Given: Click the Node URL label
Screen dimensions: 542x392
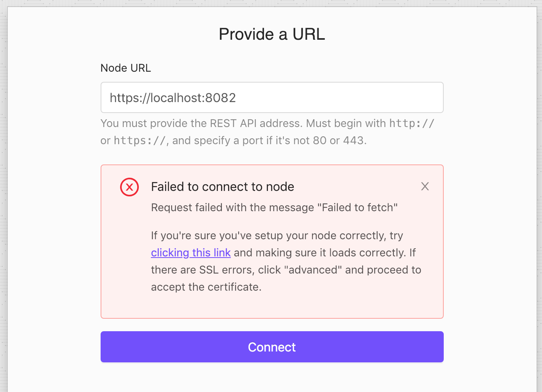Looking at the screenshot, I should [x=126, y=68].
